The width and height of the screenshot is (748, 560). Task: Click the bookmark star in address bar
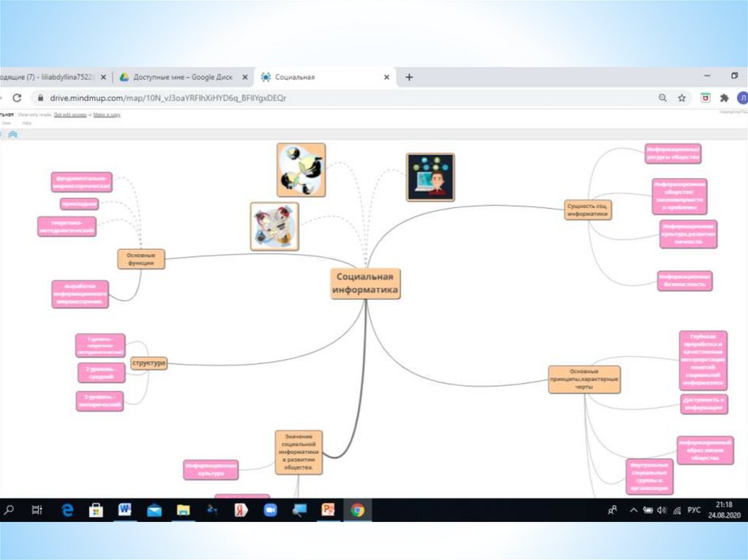pos(682,98)
